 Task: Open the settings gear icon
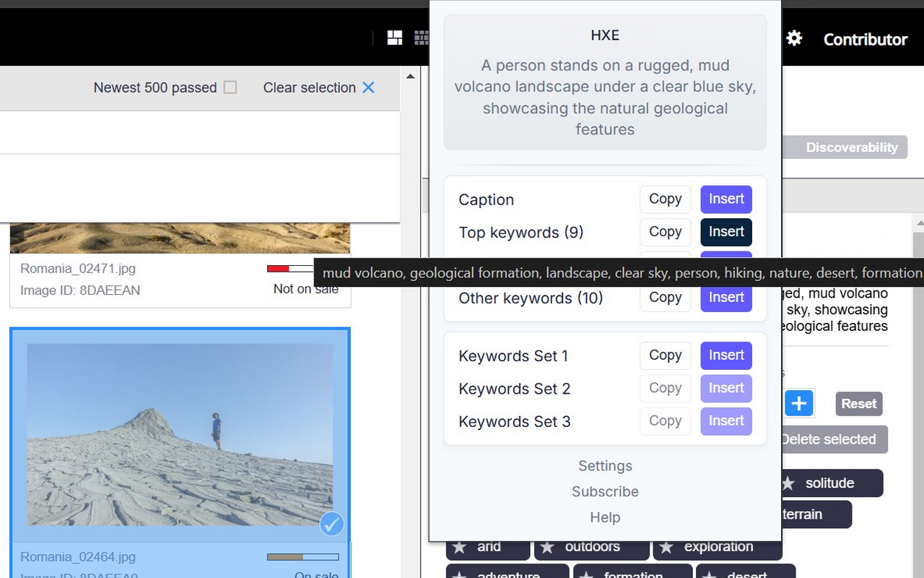pos(794,38)
